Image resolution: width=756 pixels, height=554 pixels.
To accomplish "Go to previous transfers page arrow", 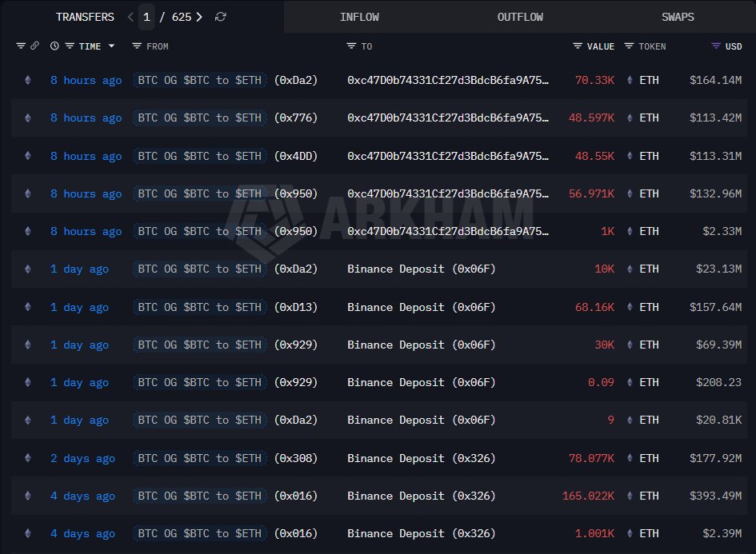I will coord(130,17).
